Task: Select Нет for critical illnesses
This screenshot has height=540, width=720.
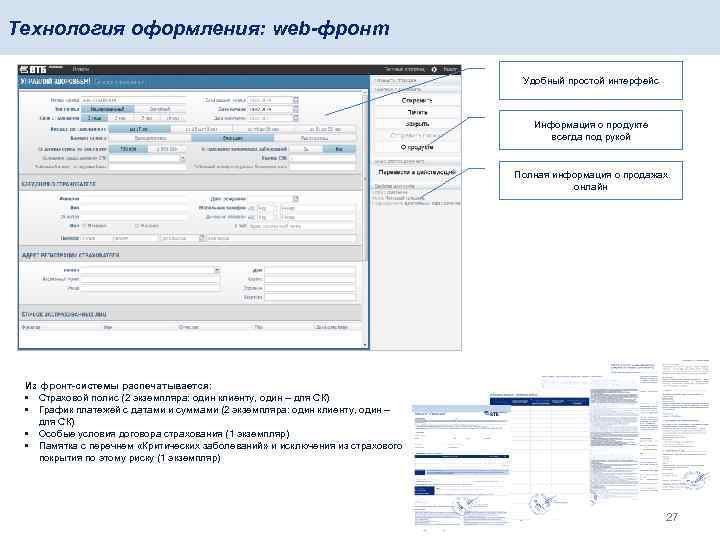Action: pos(339,149)
